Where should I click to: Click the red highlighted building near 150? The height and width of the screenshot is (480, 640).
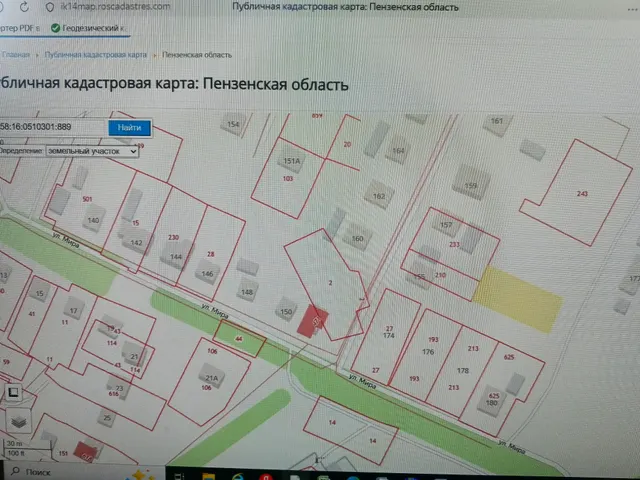312,321
